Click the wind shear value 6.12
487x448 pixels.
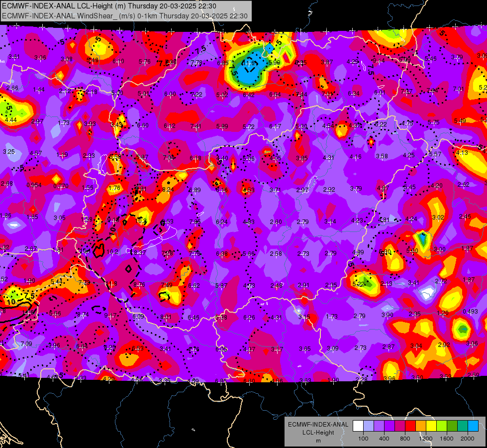[170, 126]
